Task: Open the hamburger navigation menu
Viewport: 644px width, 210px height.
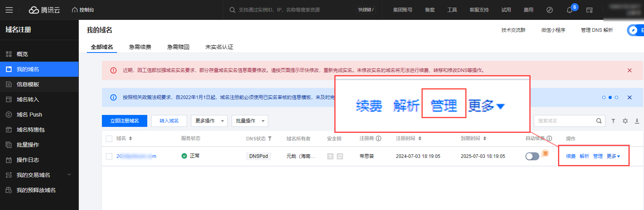Action: 9,10
